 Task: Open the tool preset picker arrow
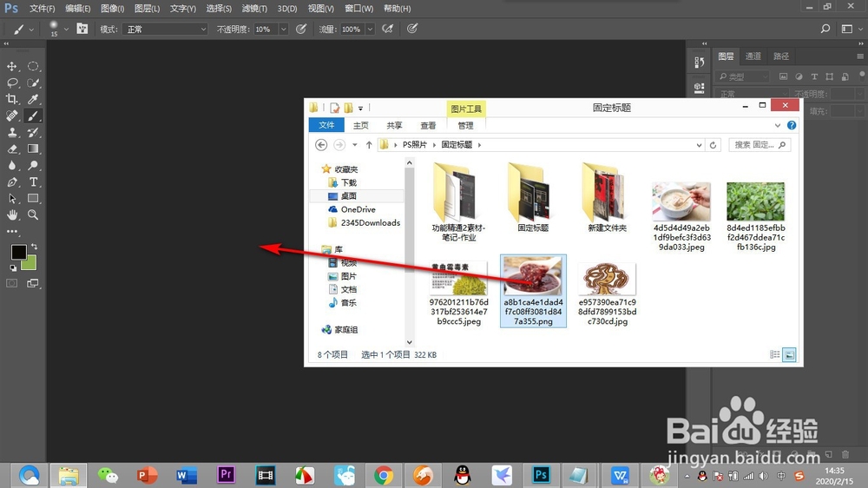[31, 29]
